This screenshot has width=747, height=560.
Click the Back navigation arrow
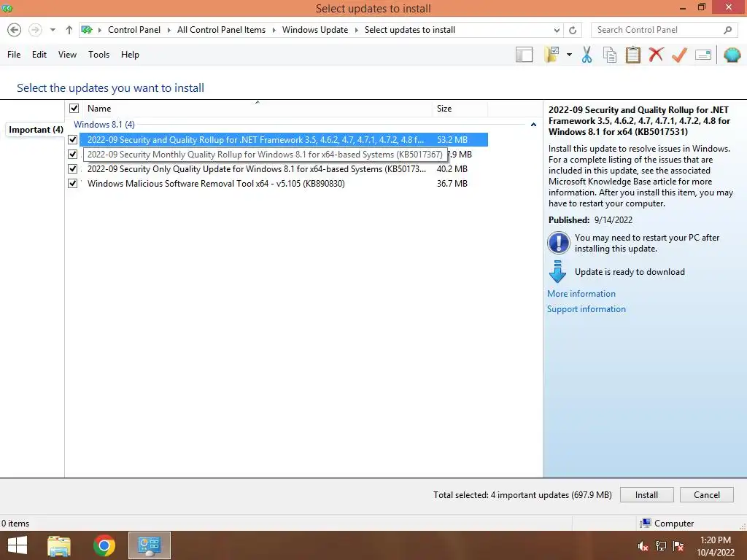15,30
